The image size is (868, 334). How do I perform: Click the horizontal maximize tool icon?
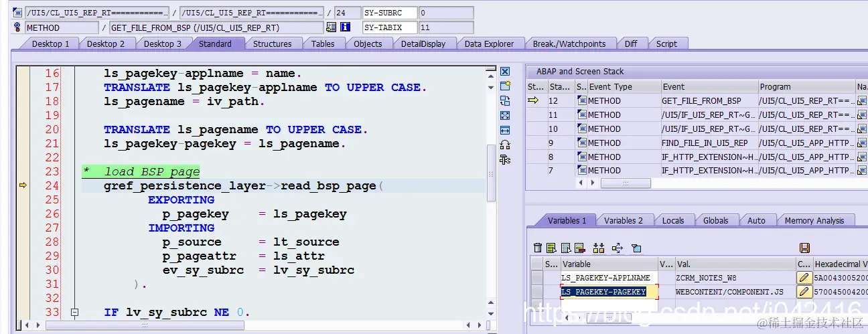click(505, 131)
